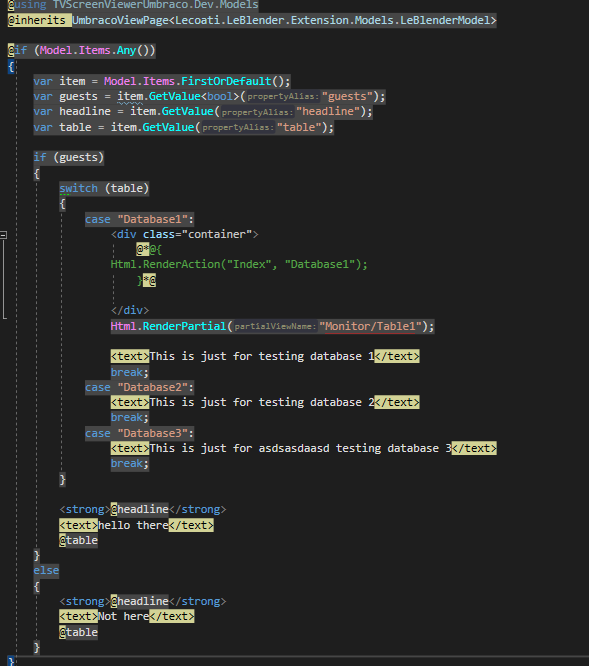Click 'bool' generic type argument
This screenshot has width=589, height=666.
pos(220,96)
